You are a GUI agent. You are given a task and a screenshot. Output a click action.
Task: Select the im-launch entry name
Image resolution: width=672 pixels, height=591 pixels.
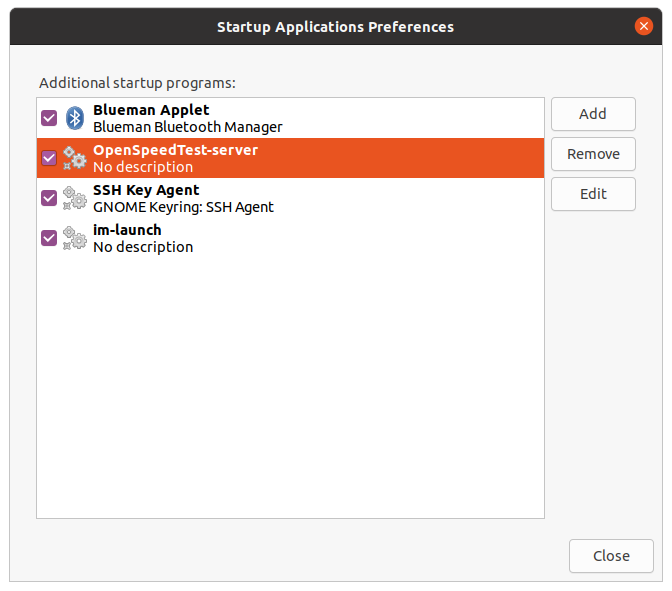(x=127, y=230)
